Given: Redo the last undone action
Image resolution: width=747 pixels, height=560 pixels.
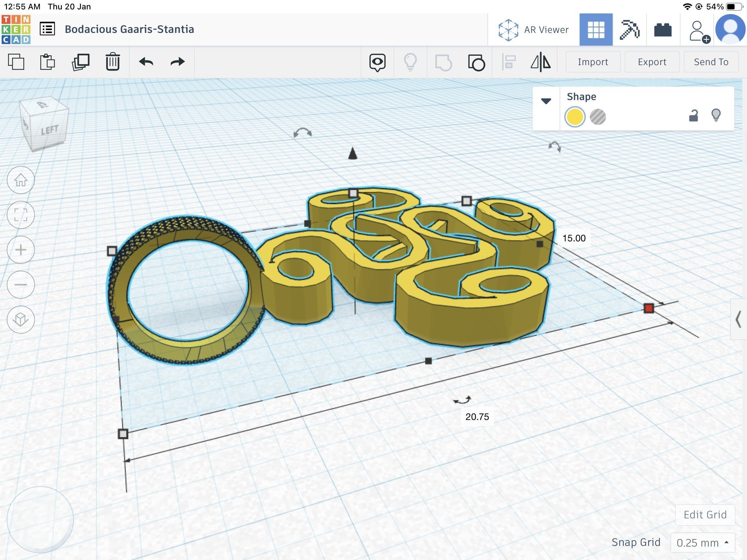Looking at the screenshot, I should coord(178,62).
